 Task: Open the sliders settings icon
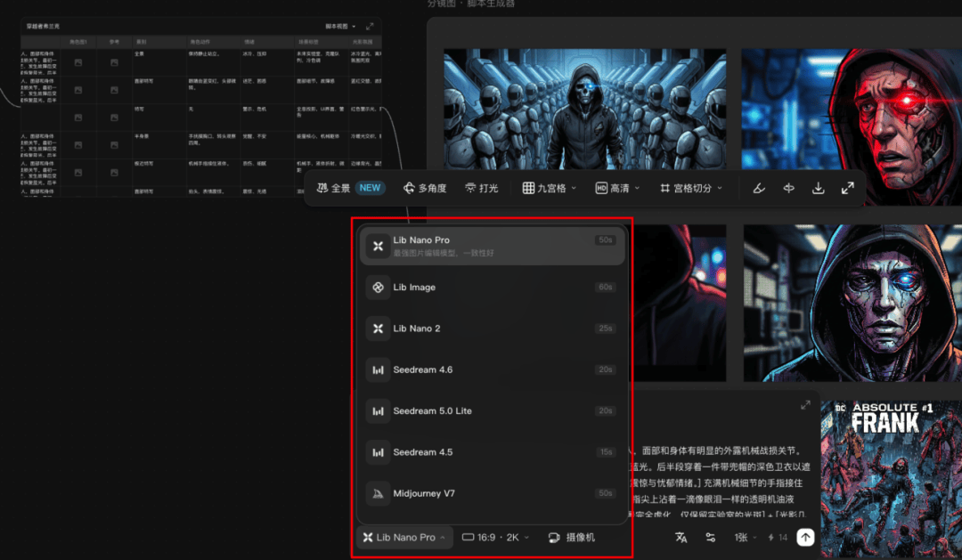711,538
